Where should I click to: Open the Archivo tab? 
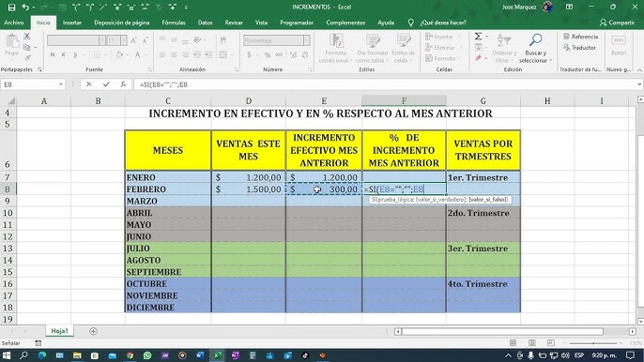coord(13,23)
